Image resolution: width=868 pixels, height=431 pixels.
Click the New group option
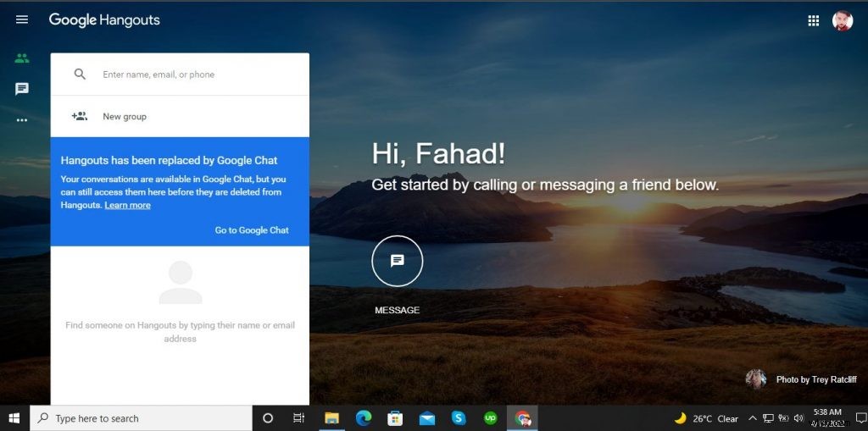click(x=125, y=117)
